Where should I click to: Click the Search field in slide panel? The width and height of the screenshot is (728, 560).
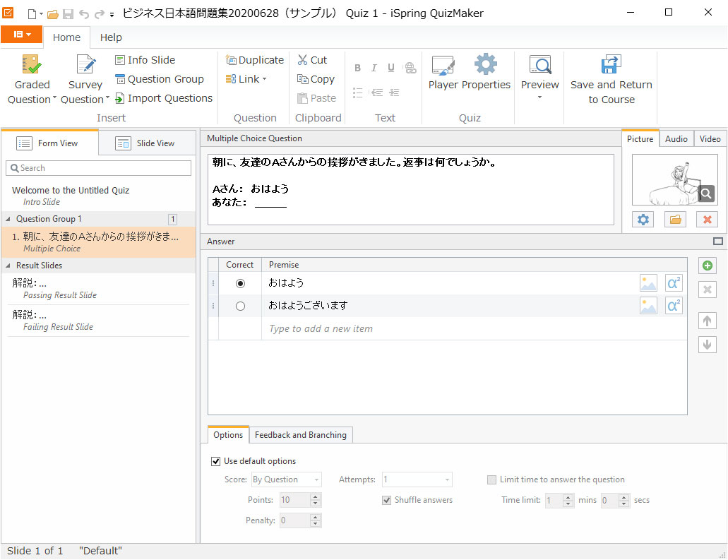tap(98, 168)
